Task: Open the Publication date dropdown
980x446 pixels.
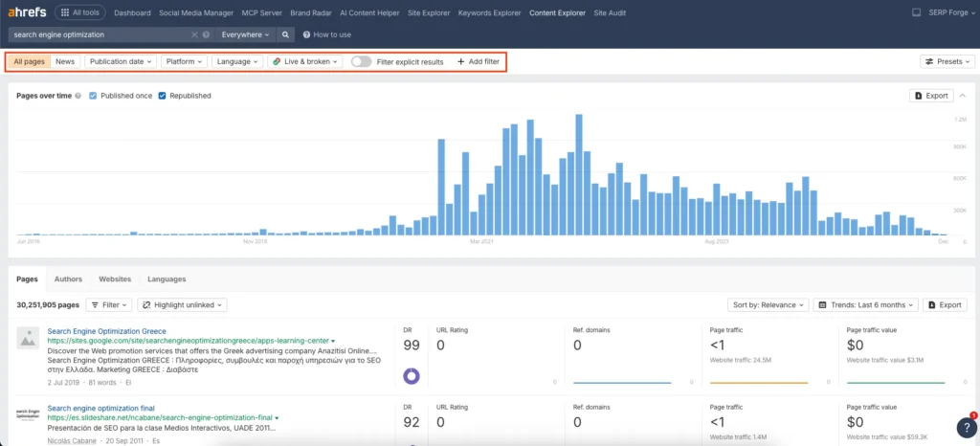Action: point(120,61)
